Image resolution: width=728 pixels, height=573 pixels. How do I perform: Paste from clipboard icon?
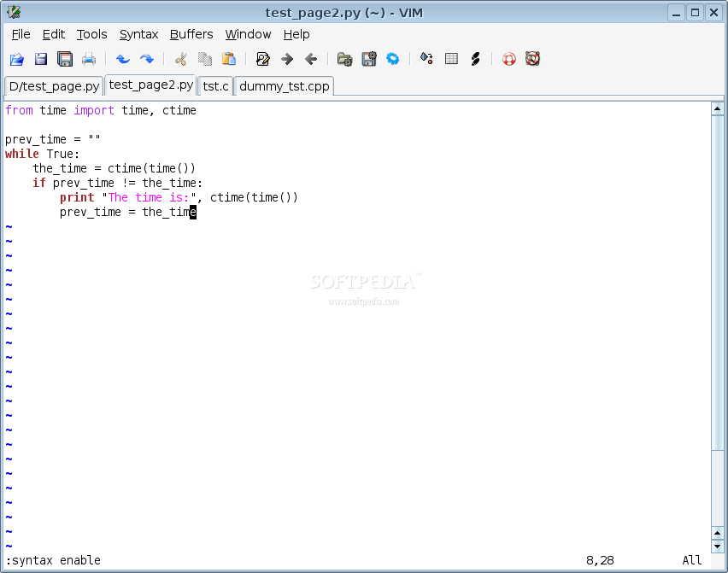coord(229,59)
